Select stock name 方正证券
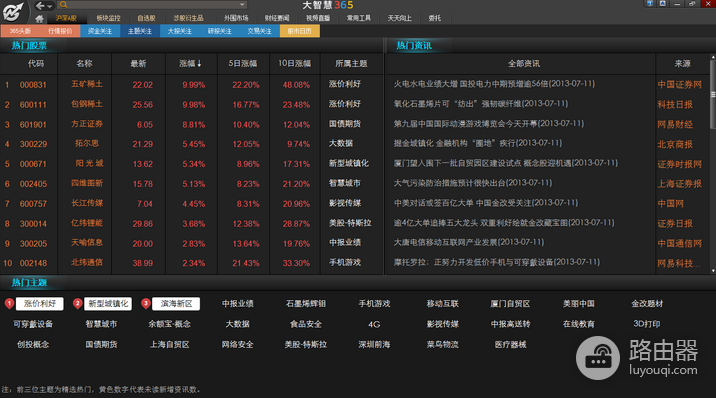 click(87, 124)
